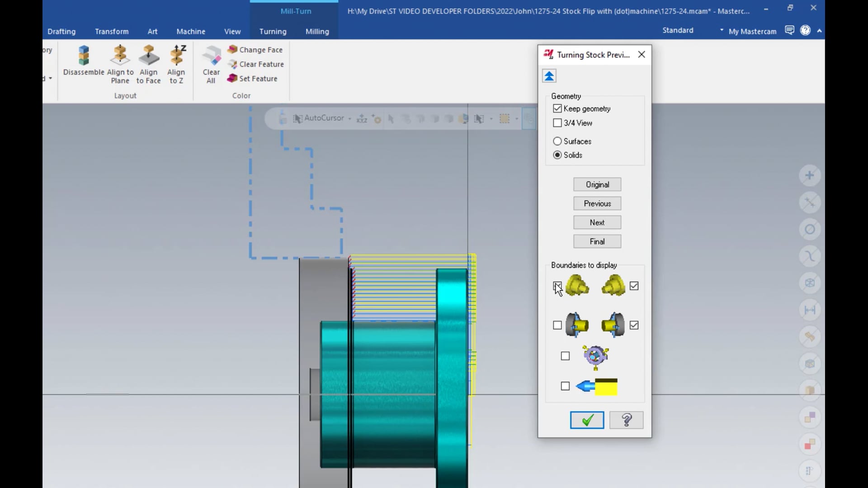This screenshot has height=488, width=868.
Task: Select the Surfaces radio button
Action: 557,141
